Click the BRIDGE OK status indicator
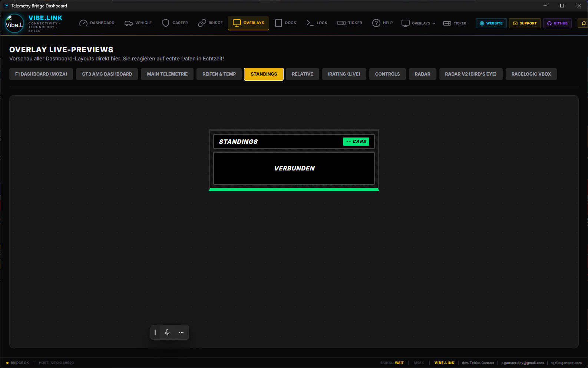The image size is (588, 368). pyautogui.click(x=17, y=363)
